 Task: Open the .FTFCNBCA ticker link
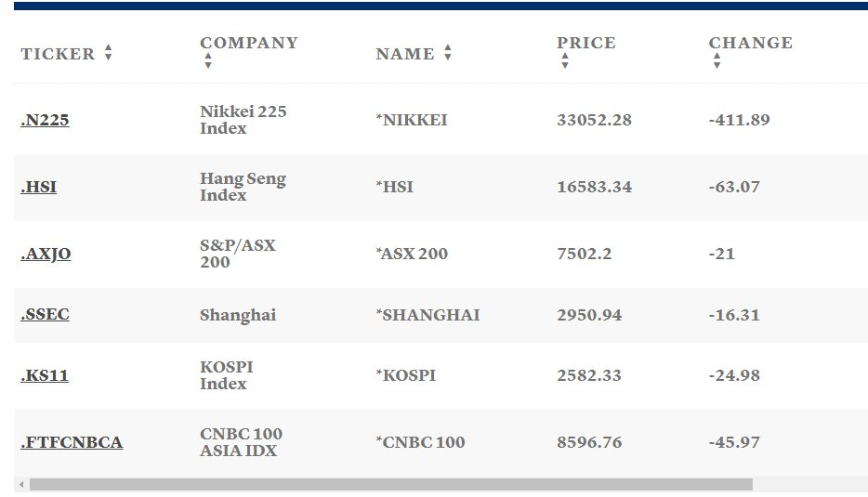(72, 443)
